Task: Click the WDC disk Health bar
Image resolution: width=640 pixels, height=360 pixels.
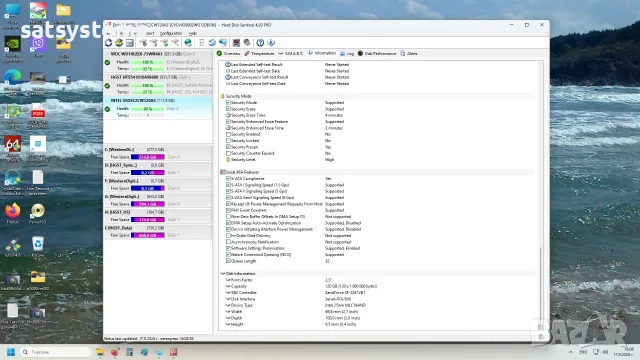Action: (148, 62)
